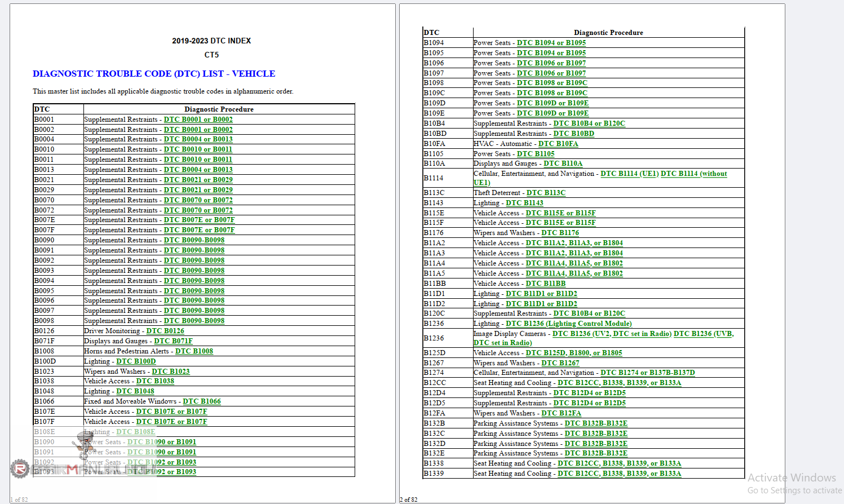
Task: Open the DTC B132B-B132E link in row B132B
Action: pyautogui.click(x=596, y=423)
